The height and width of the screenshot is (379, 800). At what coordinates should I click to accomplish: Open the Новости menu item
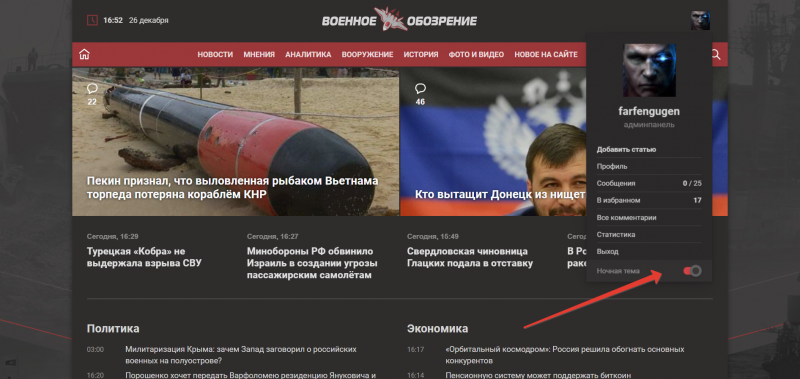pyautogui.click(x=215, y=55)
